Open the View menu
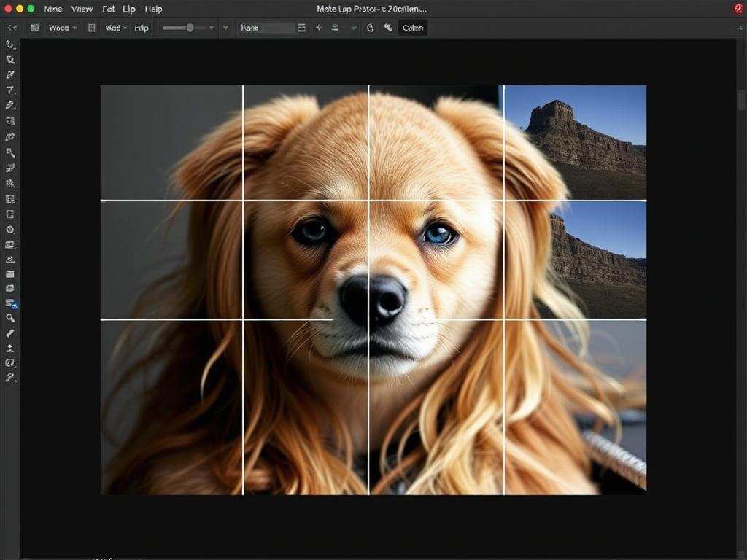This screenshot has height=560, width=747. 82,9
